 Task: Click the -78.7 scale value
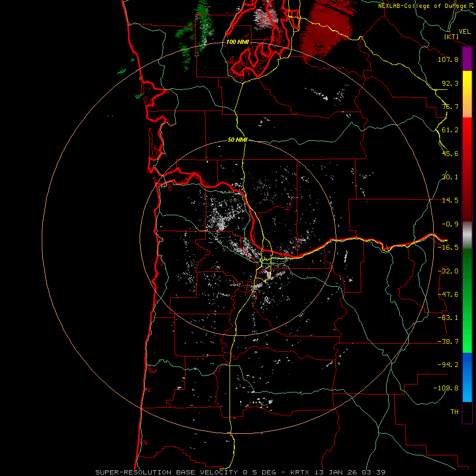click(x=448, y=342)
